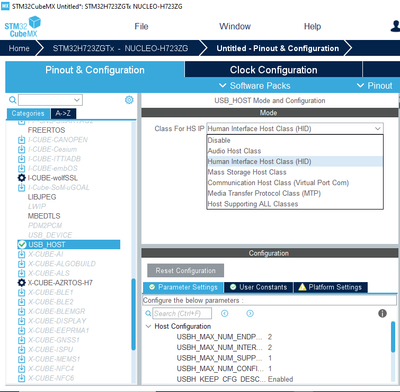Select Disable in class dropdown list
Screen dimensions: 400x392
(x=295, y=140)
